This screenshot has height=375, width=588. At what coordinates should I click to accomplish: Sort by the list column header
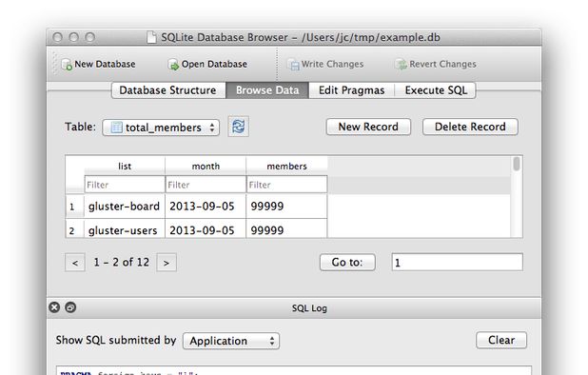click(125, 167)
